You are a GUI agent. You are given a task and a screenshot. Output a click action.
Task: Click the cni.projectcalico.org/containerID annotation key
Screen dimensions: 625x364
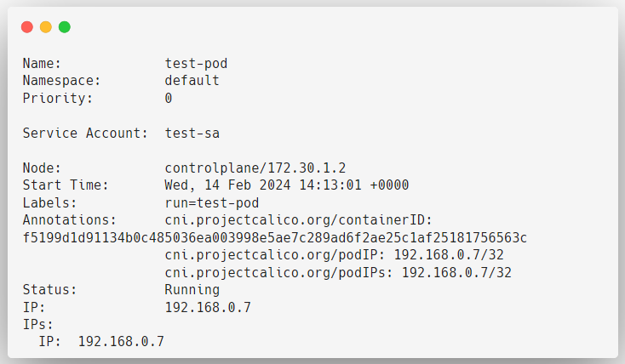click(299, 220)
